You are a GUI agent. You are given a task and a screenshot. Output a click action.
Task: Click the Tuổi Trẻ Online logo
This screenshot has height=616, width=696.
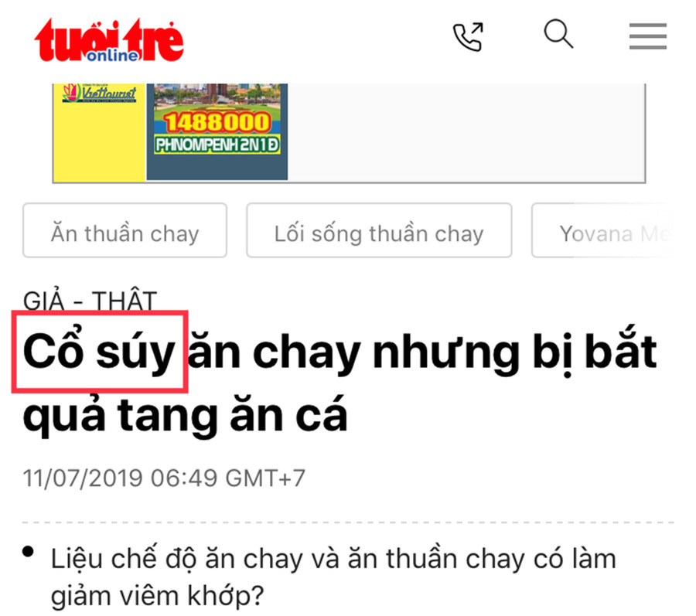click(109, 40)
